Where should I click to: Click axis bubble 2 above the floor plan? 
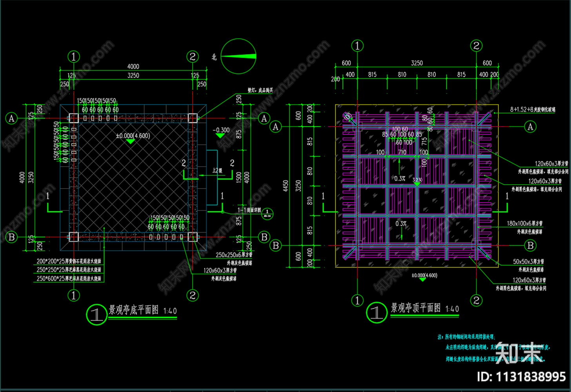click(x=192, y=57)
